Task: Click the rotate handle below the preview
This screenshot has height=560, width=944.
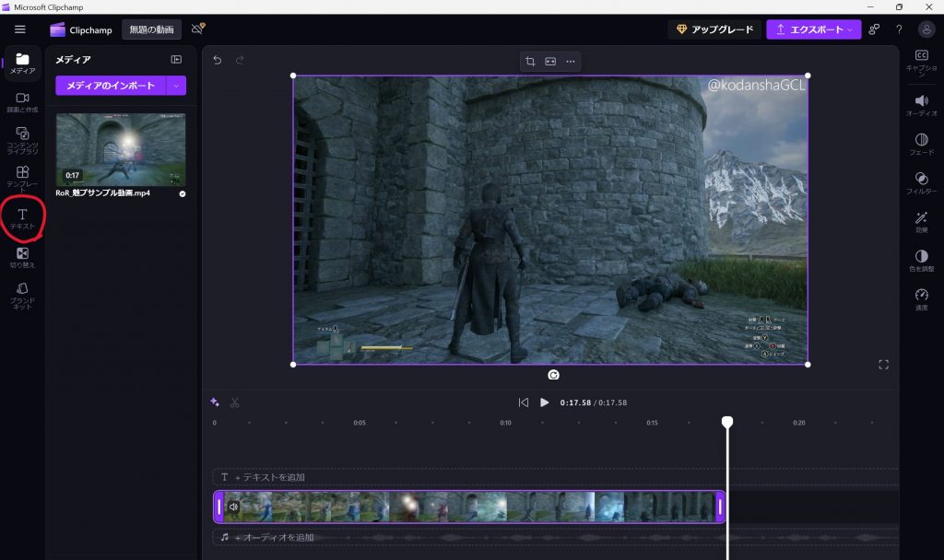Action: pos(553,375)
